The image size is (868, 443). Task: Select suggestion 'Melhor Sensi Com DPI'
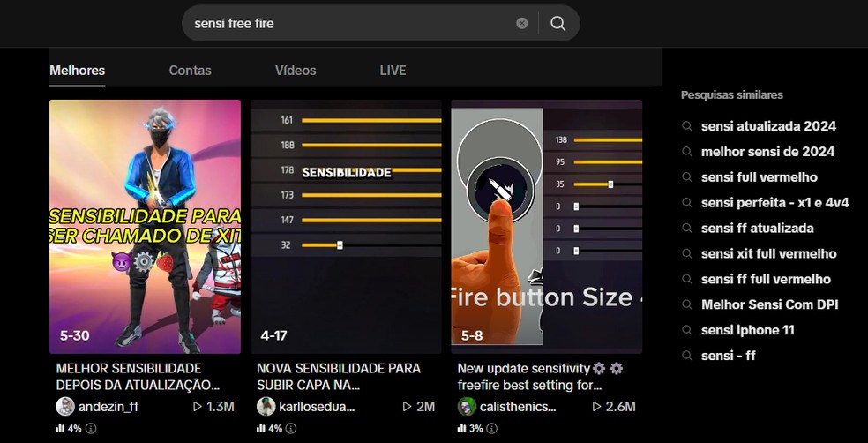click(769, 304)
